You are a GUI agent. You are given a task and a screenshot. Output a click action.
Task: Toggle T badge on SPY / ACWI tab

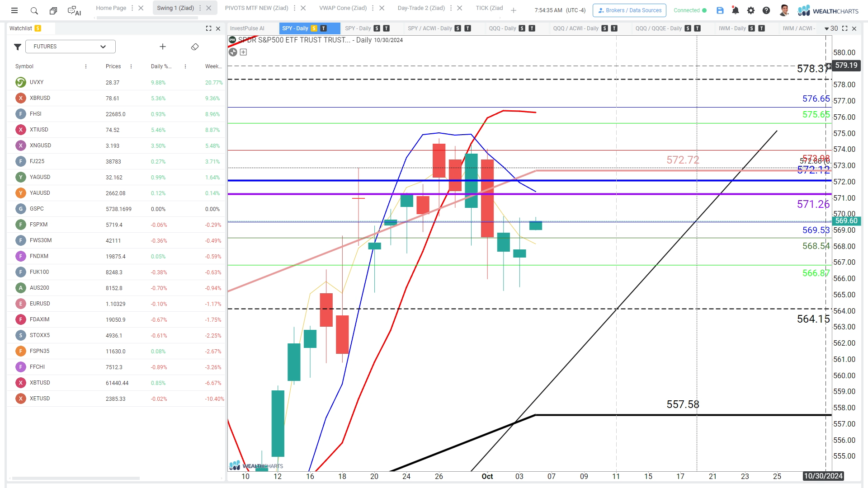click(468, 28)
